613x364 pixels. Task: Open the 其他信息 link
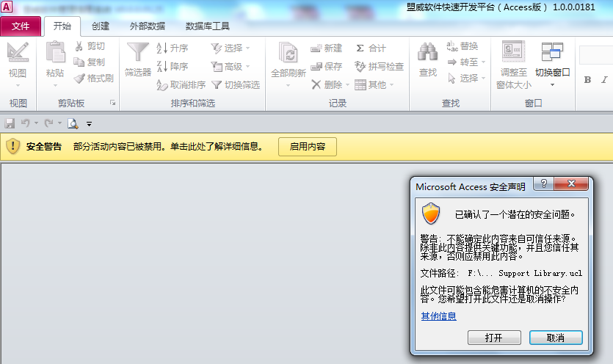[x=438, y=316]
